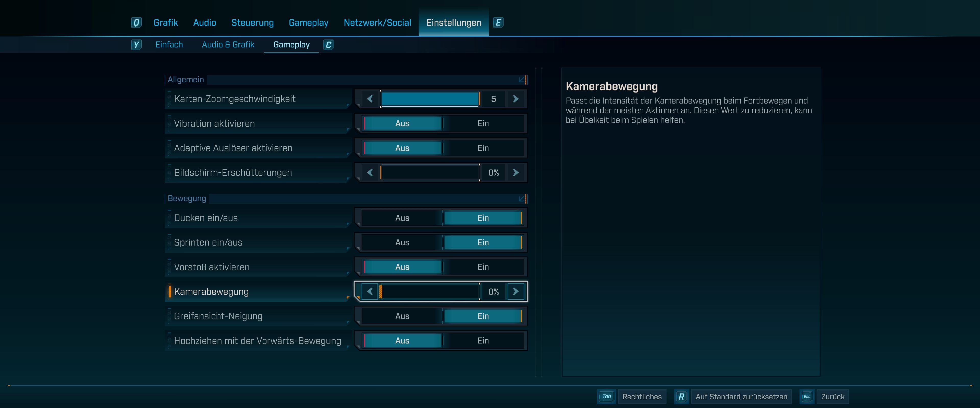Click the R key icon for reset
Viewport: 980px width, 408px height.
coord(681,397)
